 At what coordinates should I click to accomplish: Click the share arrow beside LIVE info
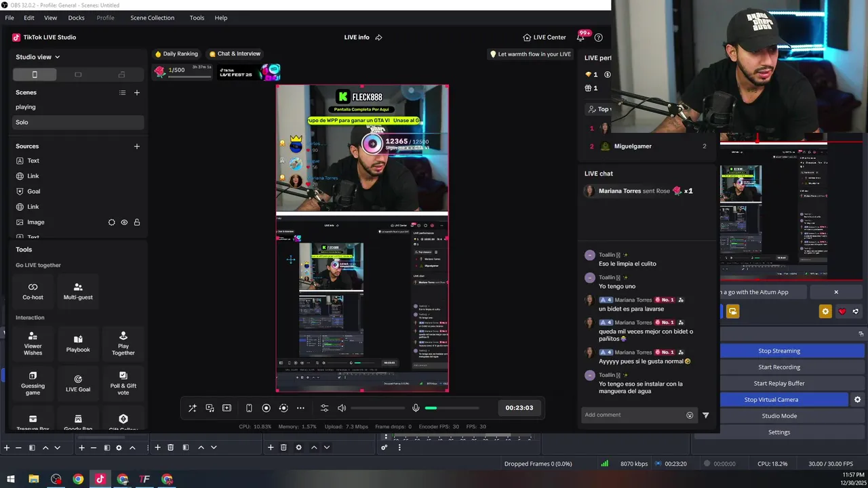click(x=378, y=37)
